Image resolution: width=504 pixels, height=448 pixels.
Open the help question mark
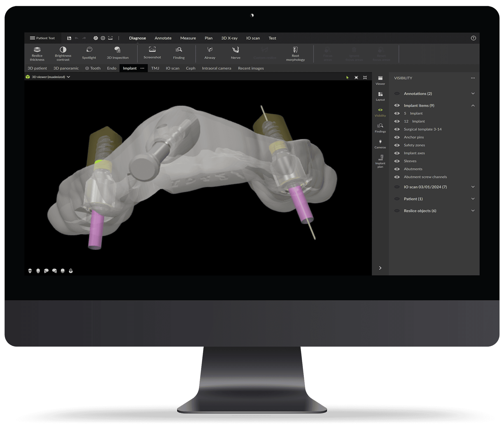[x=473, y=38]
